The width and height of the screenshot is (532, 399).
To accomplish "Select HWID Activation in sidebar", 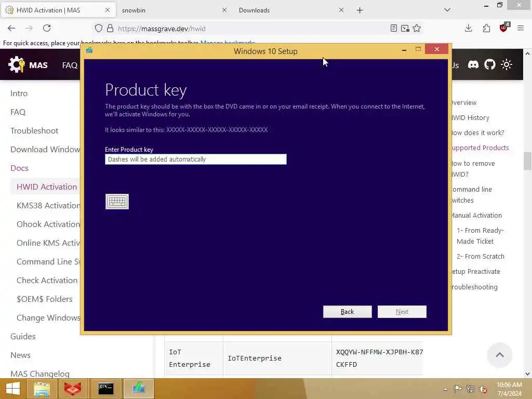I will click(x=47, y=187).
